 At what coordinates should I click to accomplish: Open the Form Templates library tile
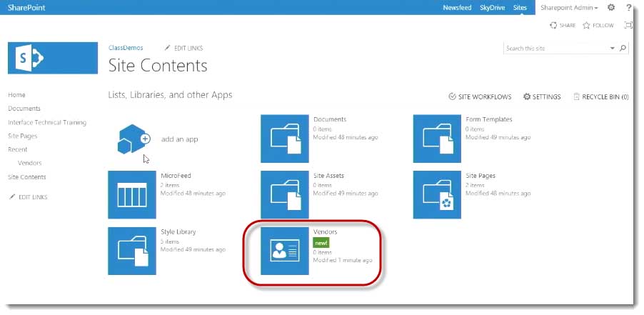[x=437, y=139]
